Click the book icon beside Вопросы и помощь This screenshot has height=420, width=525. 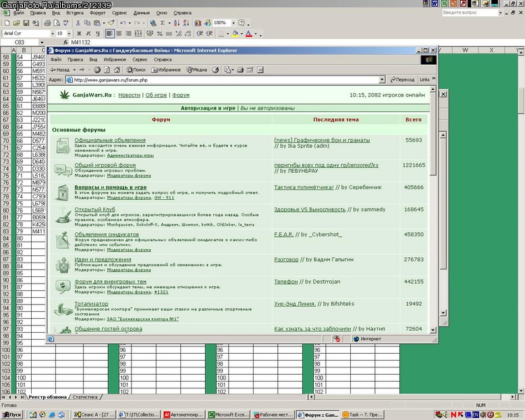[x=63, y=192]
